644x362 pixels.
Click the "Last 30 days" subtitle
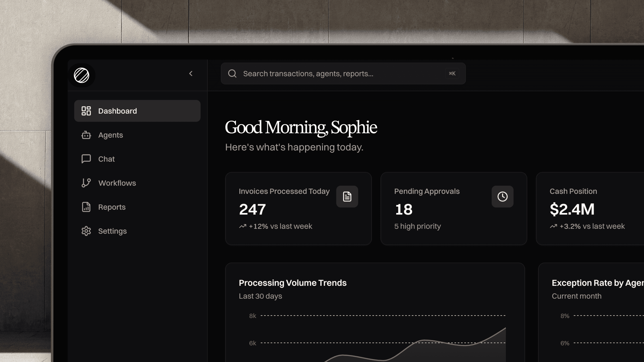(260, 296)
